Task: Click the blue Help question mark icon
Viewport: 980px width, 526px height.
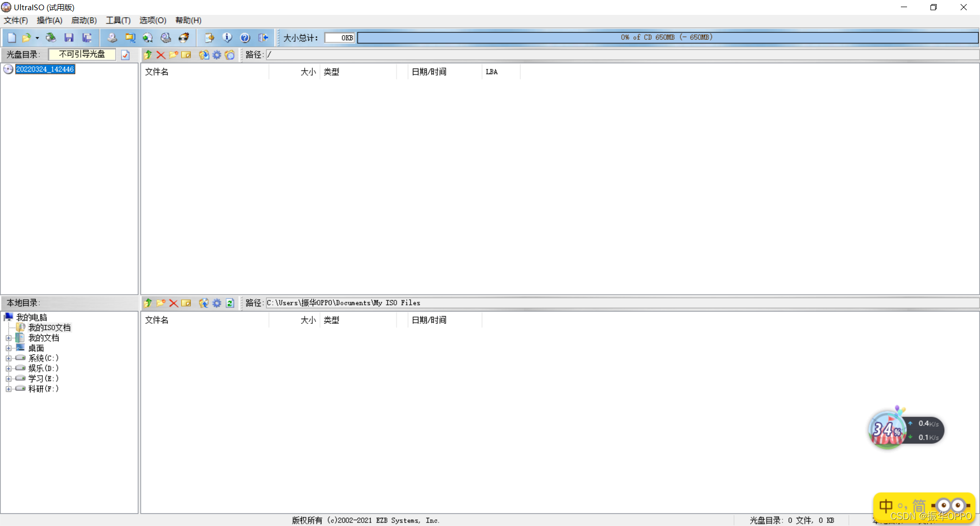Action: click(245, 38)
